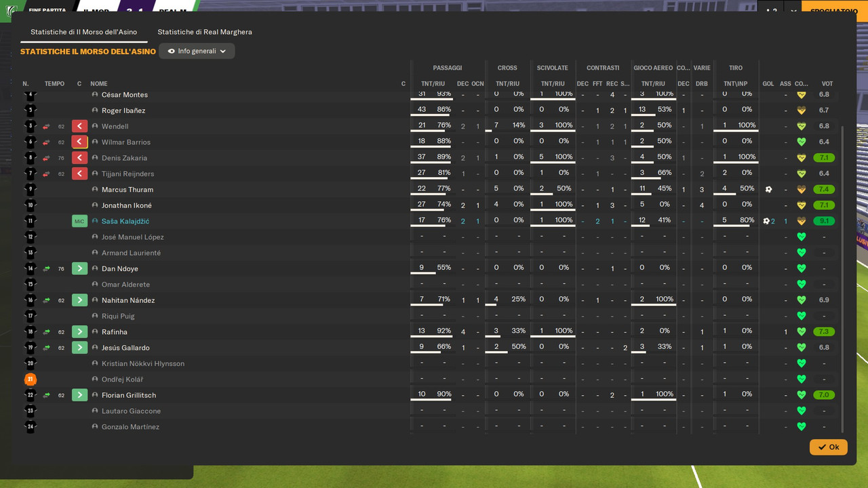Open César Montes player name
Image resolution: width=868 pixels, height=488 pixels.
tap(125, 95)
